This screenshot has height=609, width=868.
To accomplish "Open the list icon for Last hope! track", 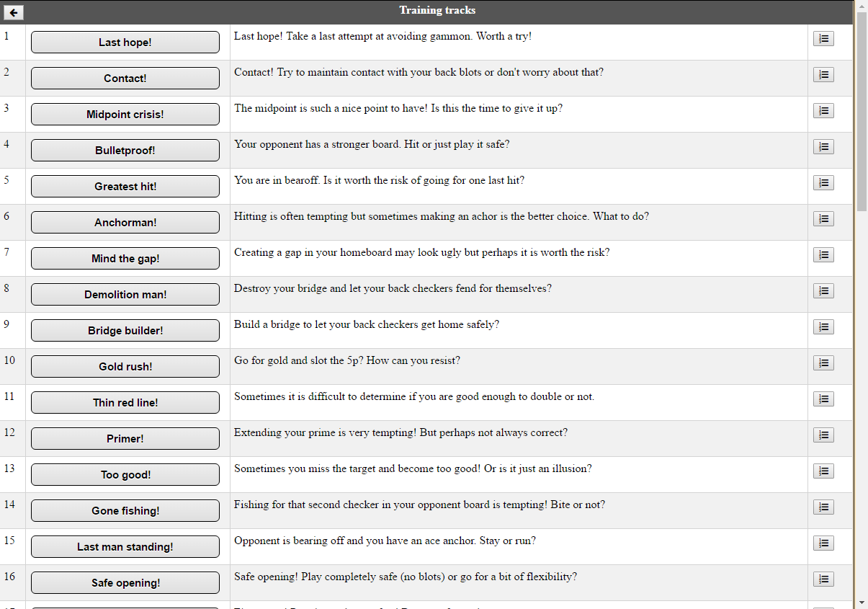I will coord(823,39).
